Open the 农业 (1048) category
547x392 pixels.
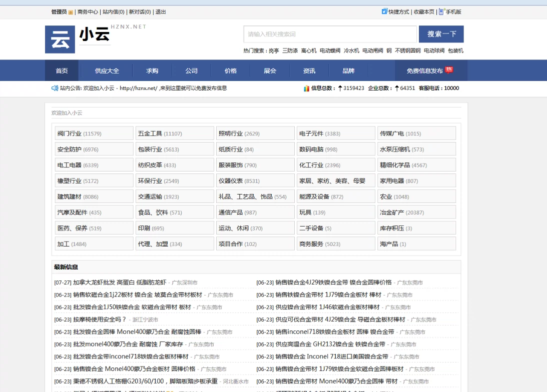pos(416,196)
